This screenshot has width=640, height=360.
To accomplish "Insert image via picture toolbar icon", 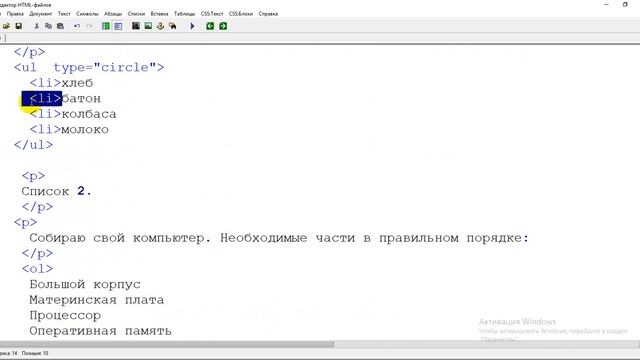I will (x=148, y=26).
